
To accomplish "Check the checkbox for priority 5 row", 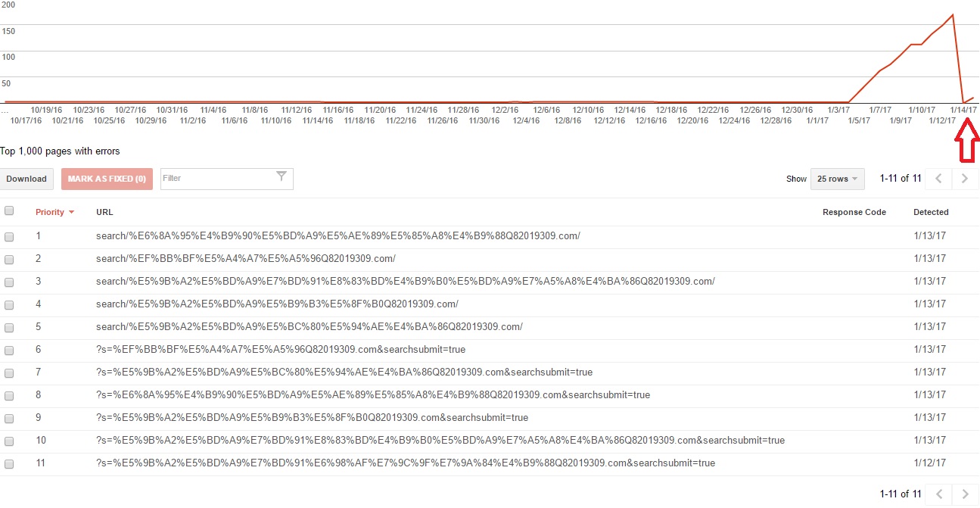I will point(9,327).
